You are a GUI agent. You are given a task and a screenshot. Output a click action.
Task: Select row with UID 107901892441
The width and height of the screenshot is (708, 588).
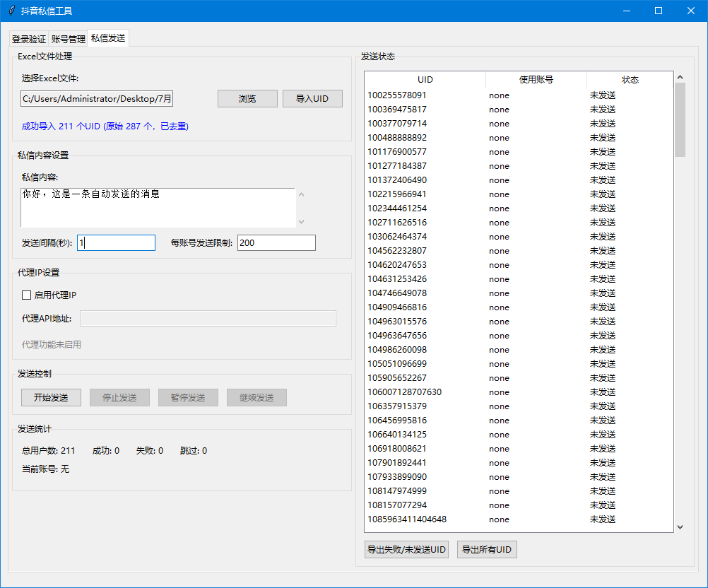point(519,462)
